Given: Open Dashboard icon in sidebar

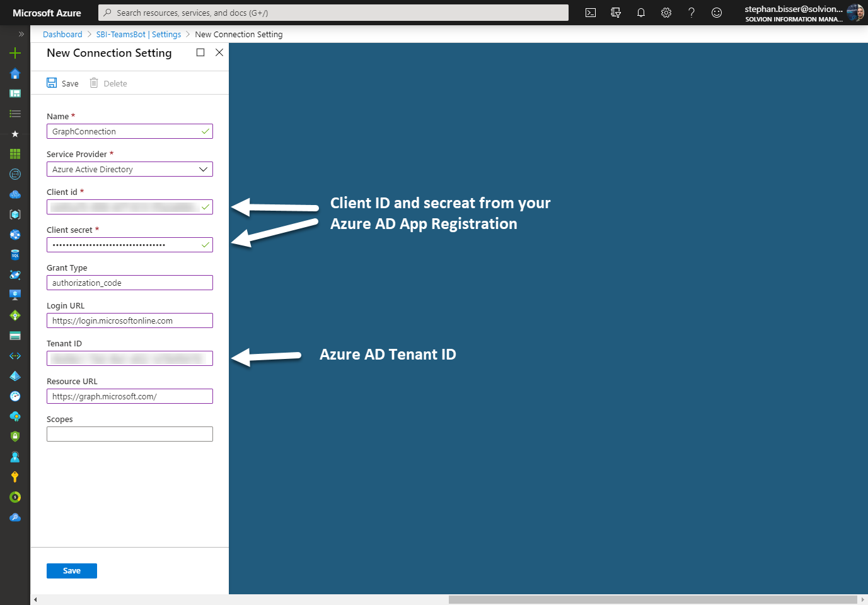Looking at the screenshot, I should [15, 93].
